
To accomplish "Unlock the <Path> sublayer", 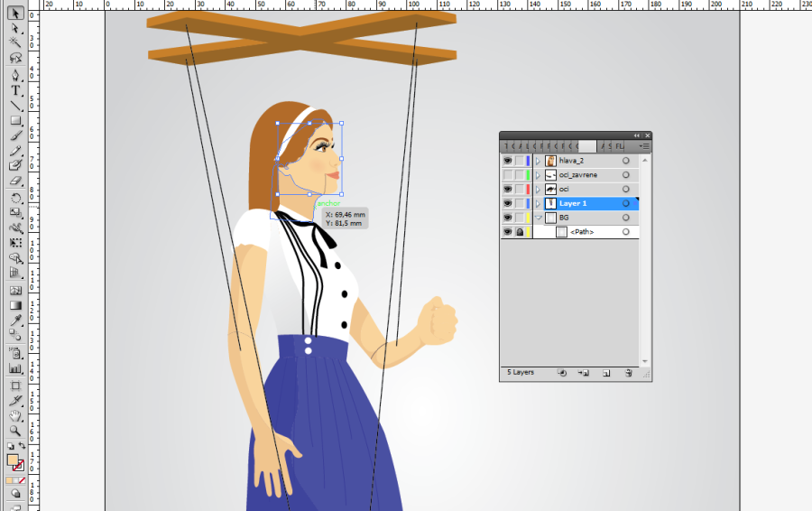I will 520,233.
